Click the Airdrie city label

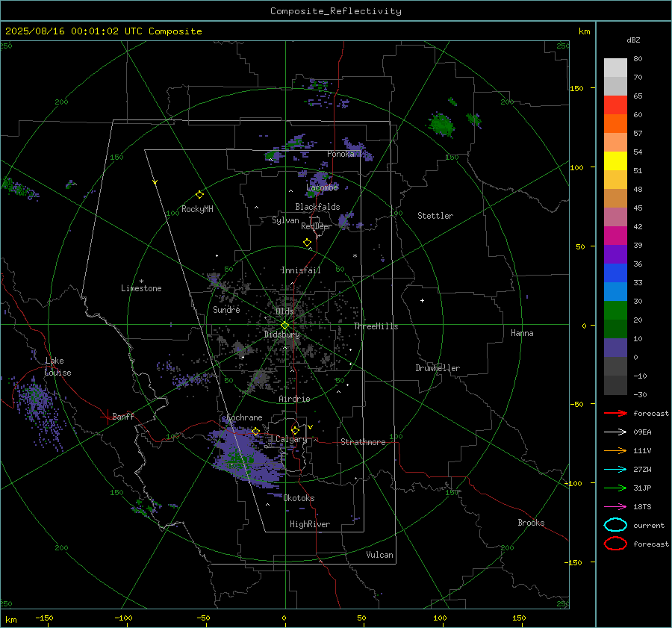294,399
